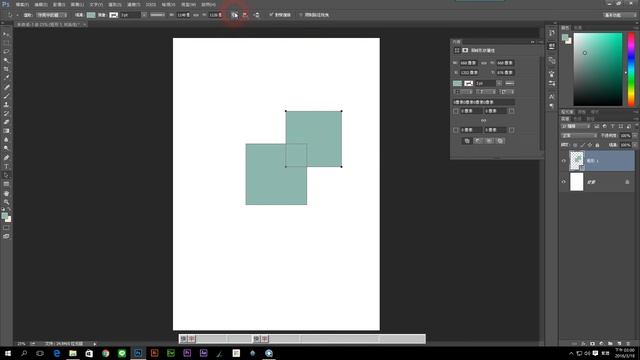
Task: Toggle lock position in Layers panel
Action: pyautogui.click(x=590, y=145)
